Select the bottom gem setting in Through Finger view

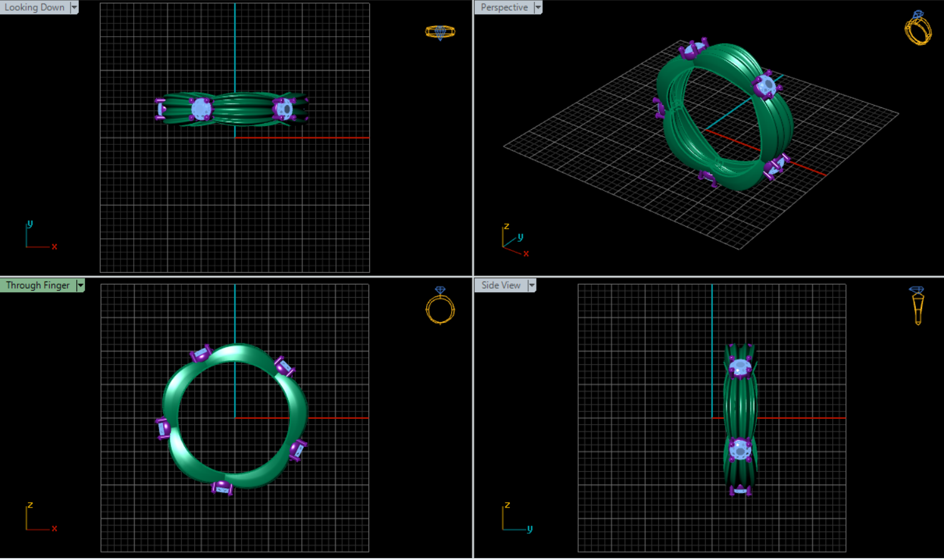222,488
